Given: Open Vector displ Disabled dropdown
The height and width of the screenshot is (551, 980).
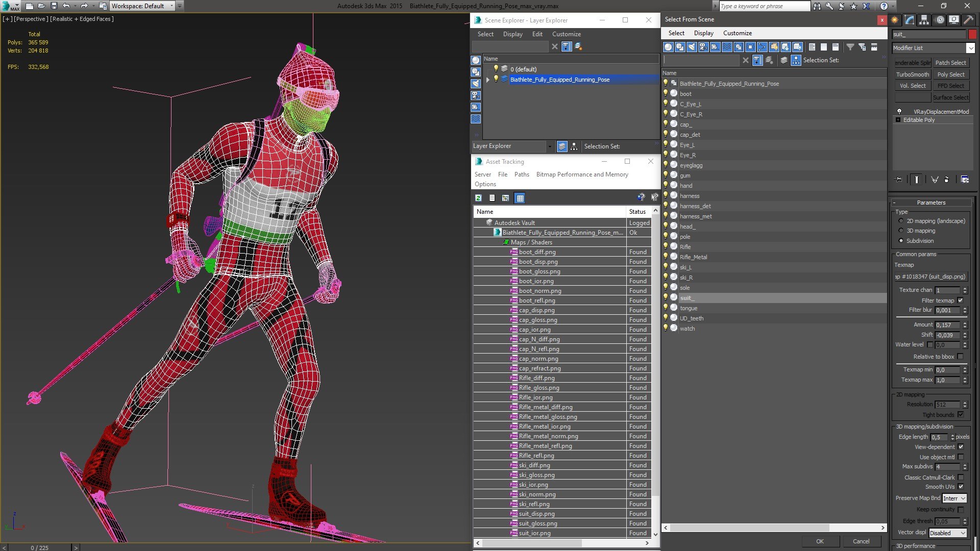Looking at the screenshot, I should click(x=948, y=533).
